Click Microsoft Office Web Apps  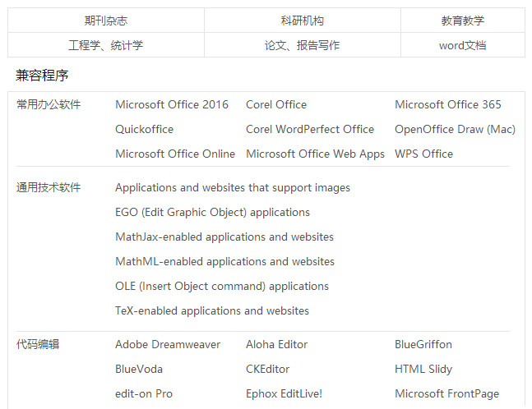[315, 154]
